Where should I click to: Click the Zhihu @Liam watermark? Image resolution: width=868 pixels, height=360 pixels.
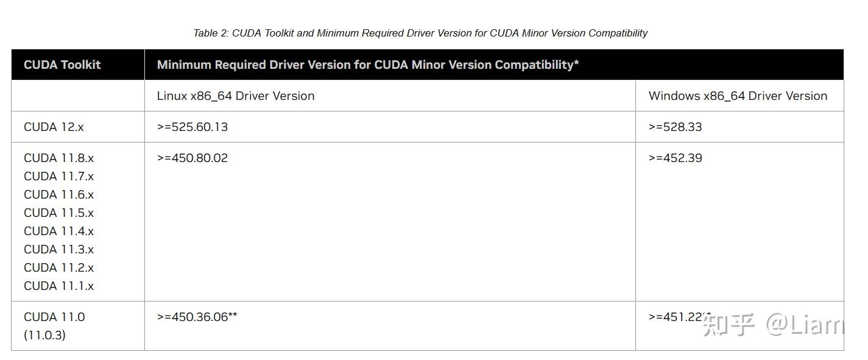(x=774, y=325)
